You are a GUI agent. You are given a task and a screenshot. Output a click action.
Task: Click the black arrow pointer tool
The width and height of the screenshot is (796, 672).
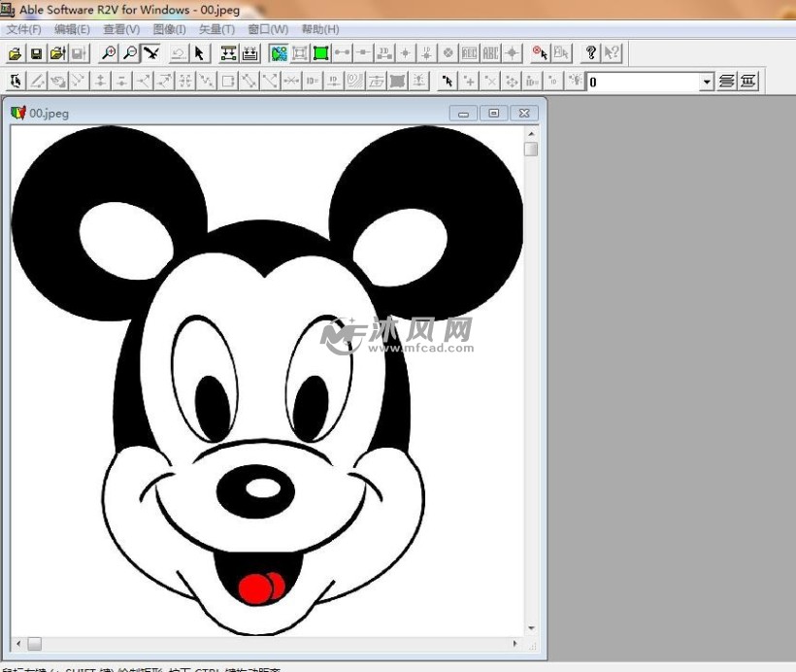click(x=199, y=53)
